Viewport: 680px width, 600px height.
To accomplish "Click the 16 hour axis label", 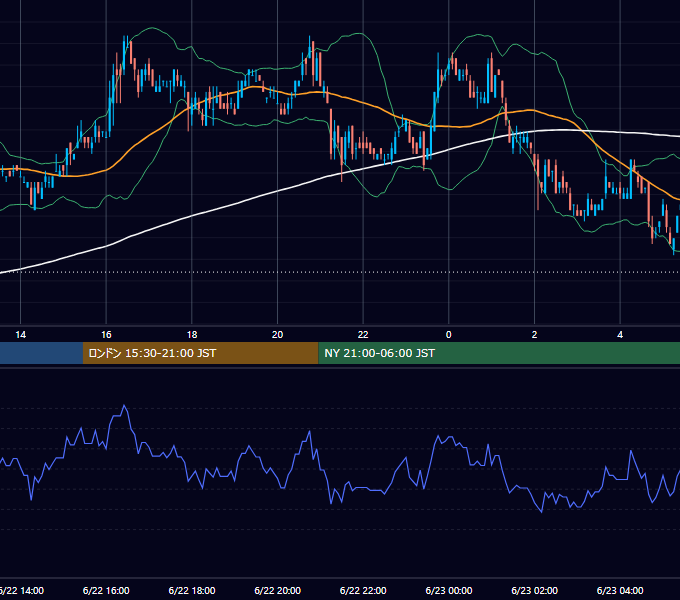I will point(106,335).
